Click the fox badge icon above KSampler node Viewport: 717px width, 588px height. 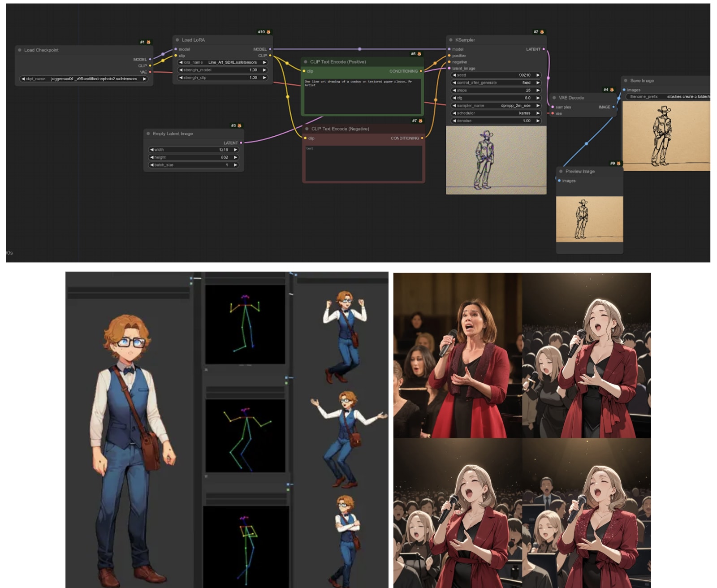[542, 32]
